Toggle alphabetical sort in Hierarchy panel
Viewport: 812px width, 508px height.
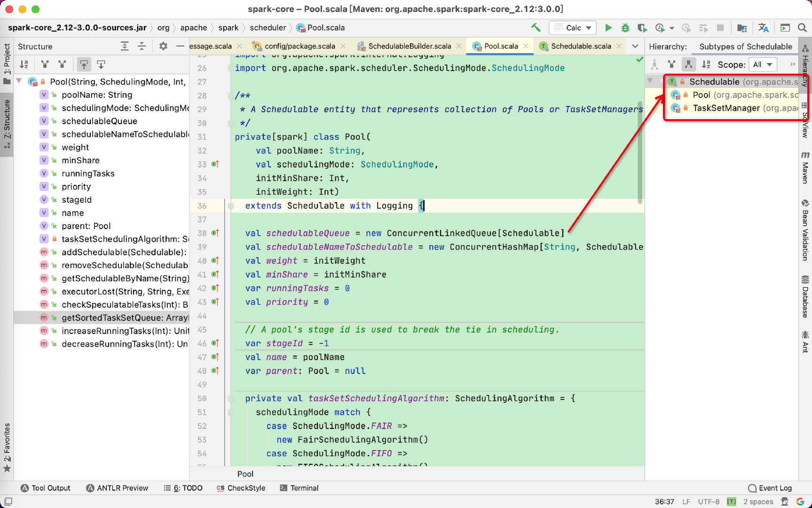pyautogui.click(x=706, y=64)
